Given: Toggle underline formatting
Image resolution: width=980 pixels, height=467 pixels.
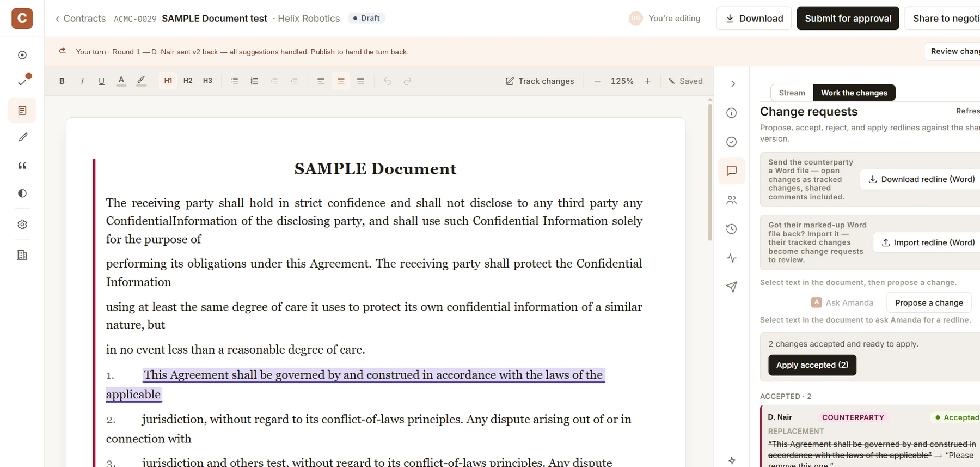Looking at the screenshot, I should pyautogui.click(x=101, y=81).
